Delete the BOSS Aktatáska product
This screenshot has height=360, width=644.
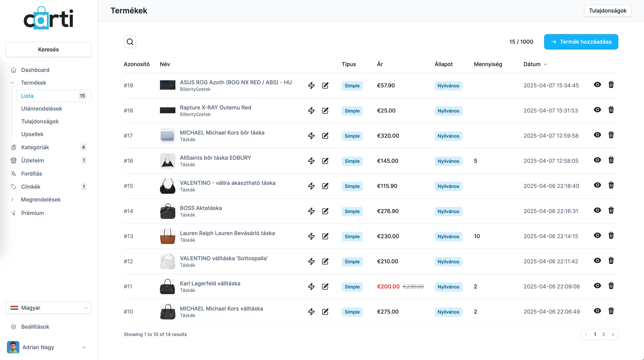point(611,210)
